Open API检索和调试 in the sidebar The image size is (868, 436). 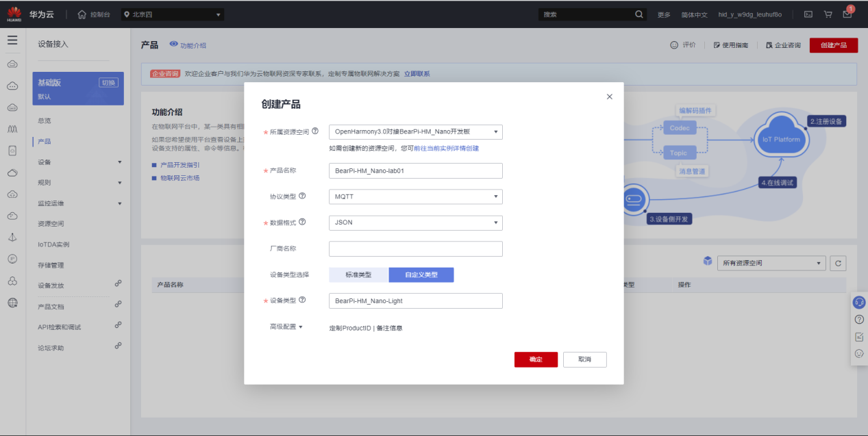click(x=59, y=327)
